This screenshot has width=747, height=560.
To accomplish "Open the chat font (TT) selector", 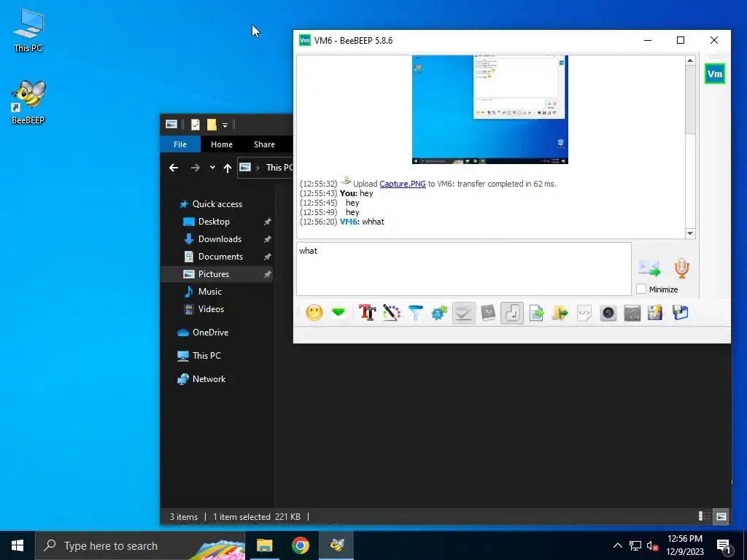I will (x=368, y=313).
